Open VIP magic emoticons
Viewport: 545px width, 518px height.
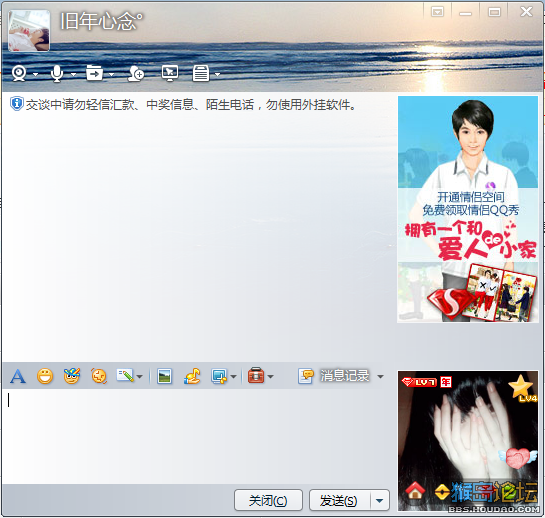[x=72, y=376]
